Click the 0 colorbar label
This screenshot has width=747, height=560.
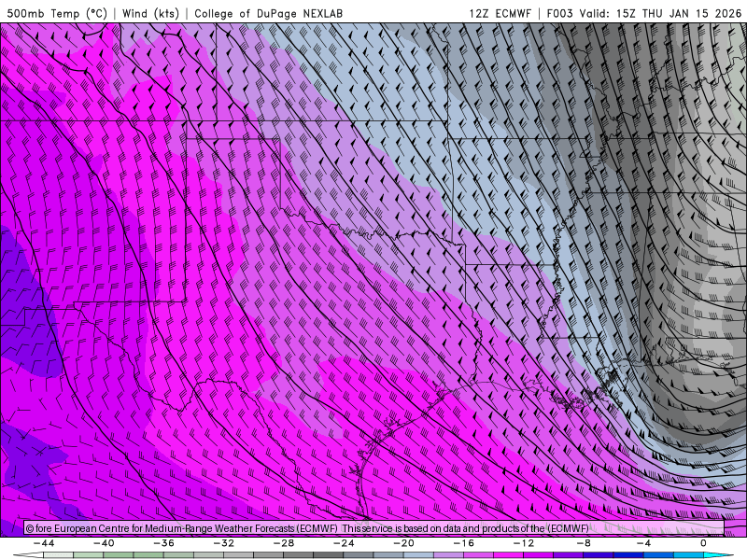coord(704,543)
